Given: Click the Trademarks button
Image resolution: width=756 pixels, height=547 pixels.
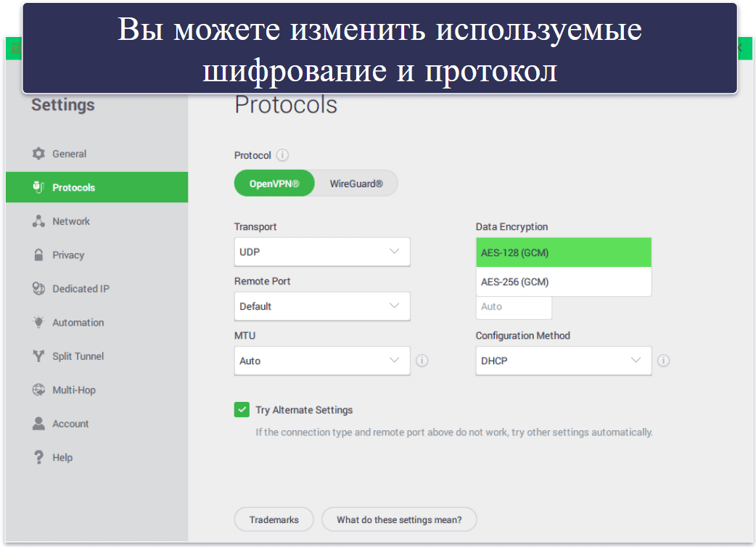Looking at the screenshot, I should click(x=274, y=519).
